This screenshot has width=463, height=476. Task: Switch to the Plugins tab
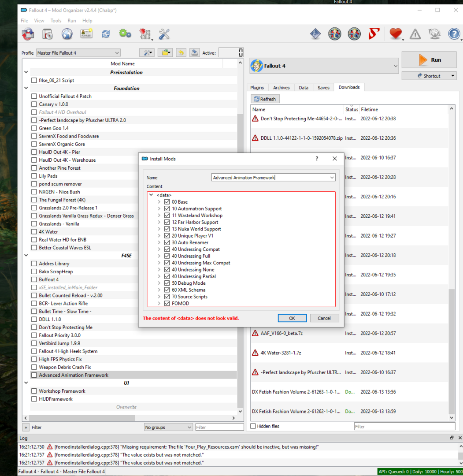pyautogui.click(x=257, y=87)
